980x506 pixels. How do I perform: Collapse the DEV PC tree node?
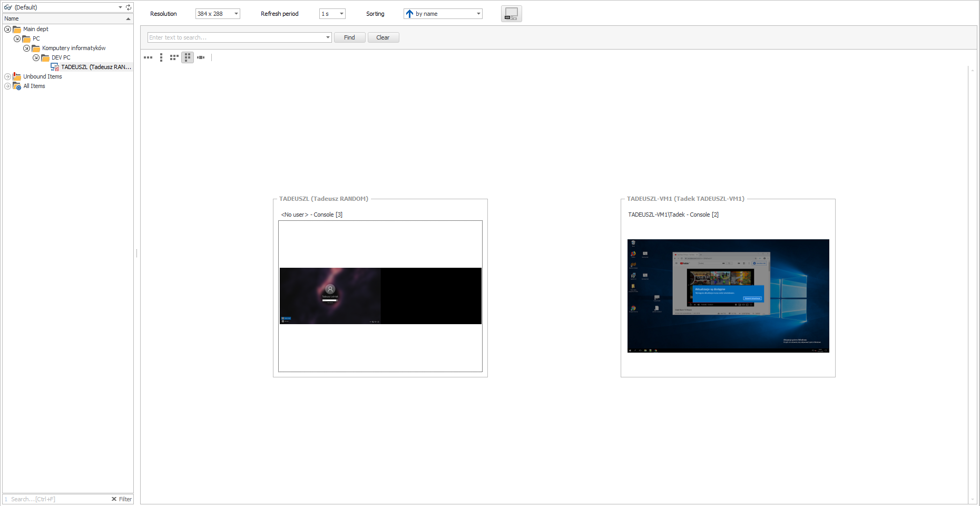36,57
